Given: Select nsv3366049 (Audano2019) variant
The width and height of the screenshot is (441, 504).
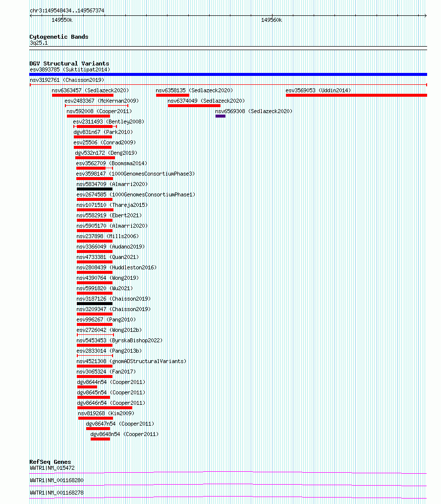Looking at the screenshot, I should coord(110,247).
